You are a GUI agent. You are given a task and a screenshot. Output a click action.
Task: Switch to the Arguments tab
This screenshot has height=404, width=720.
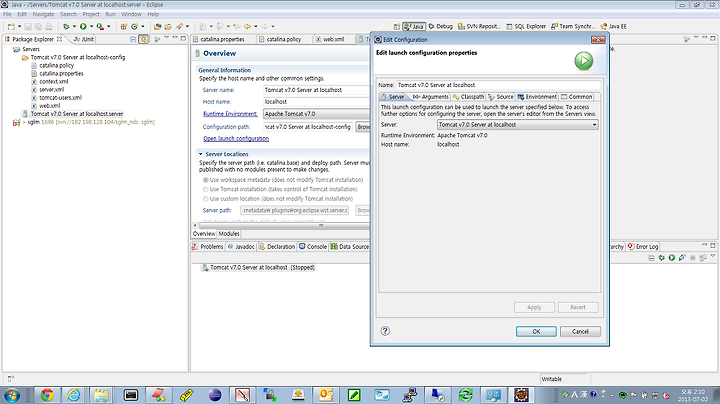430,97
